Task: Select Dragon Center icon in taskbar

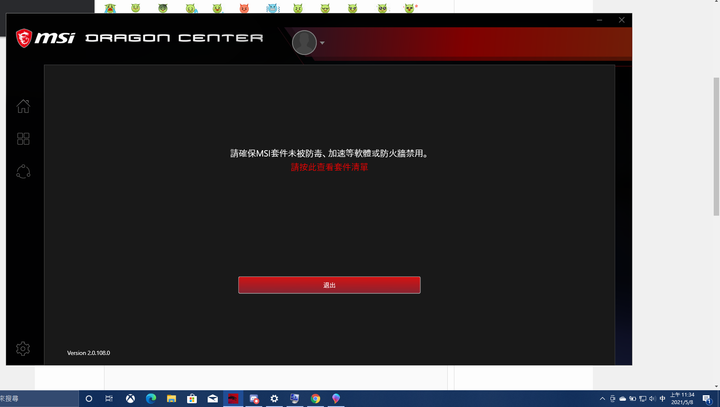Action: tap(233, 398)
